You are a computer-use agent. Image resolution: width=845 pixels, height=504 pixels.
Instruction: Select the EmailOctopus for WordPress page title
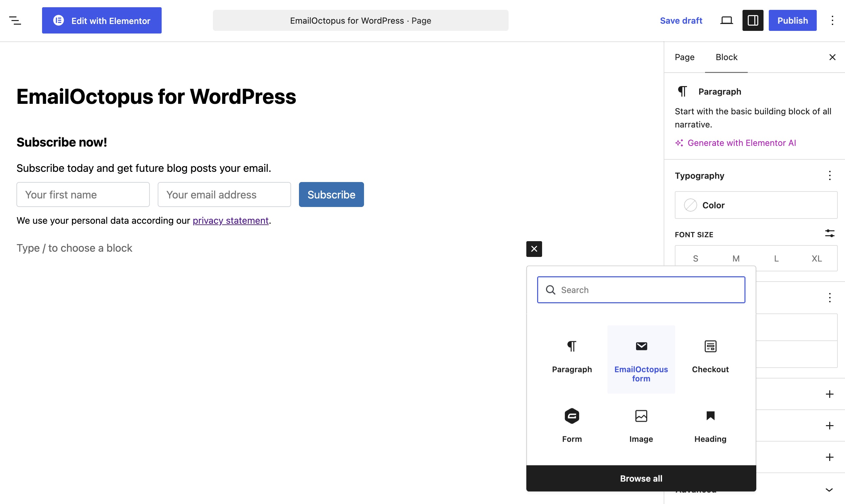[156, 97]
